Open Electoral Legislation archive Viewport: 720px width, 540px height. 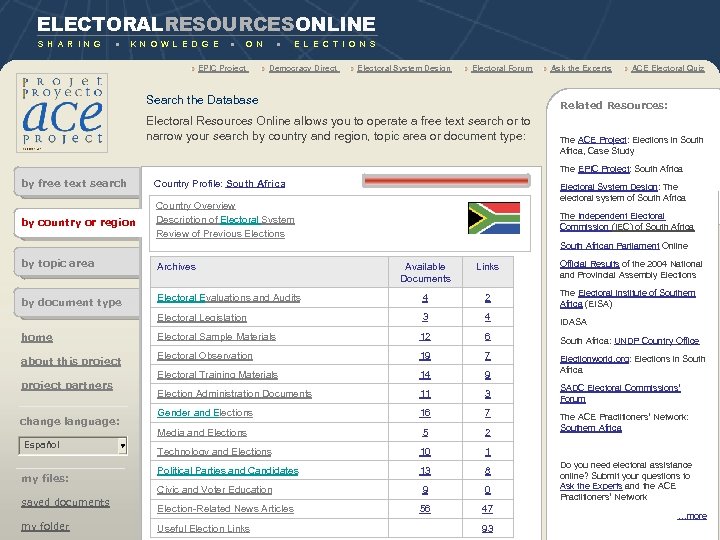click(202, 318)
